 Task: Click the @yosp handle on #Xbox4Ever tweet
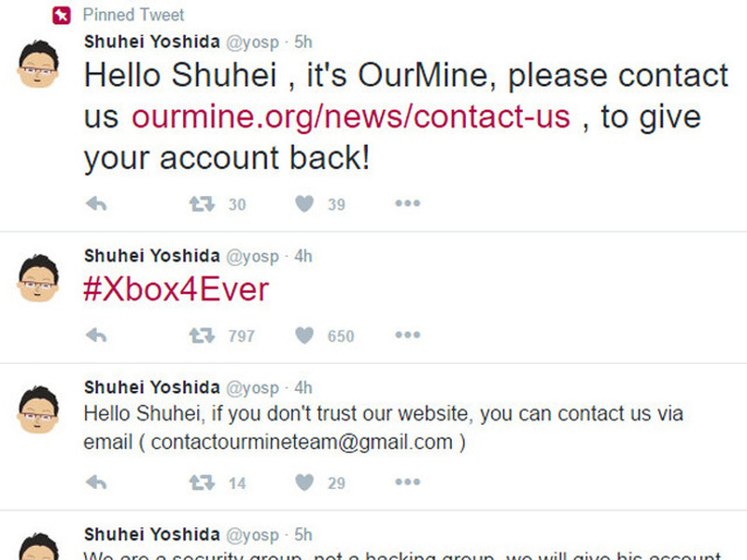pos(253,256)
